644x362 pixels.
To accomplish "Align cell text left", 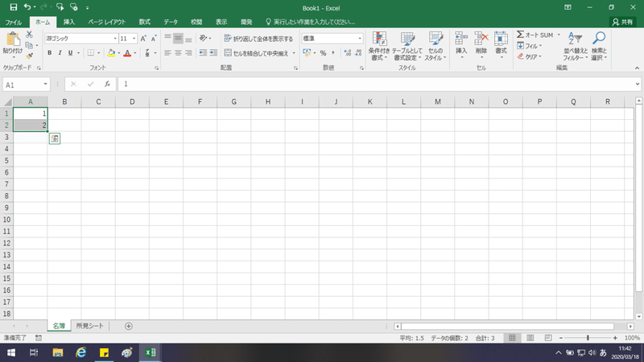I will tap(167, 53).
